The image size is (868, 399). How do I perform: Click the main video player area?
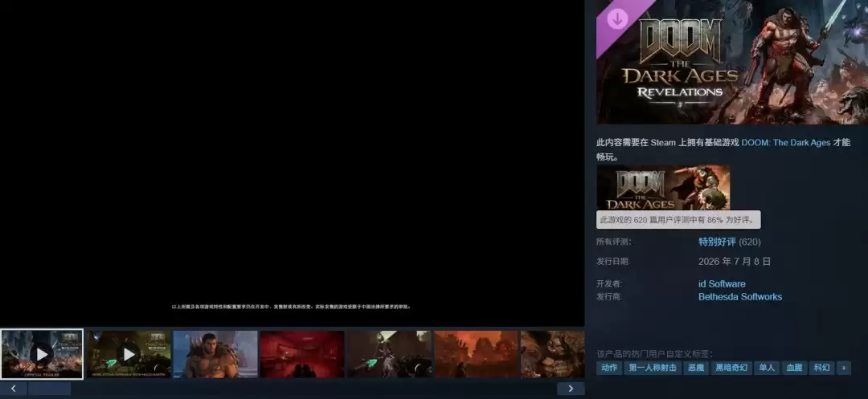pos(293,163)
